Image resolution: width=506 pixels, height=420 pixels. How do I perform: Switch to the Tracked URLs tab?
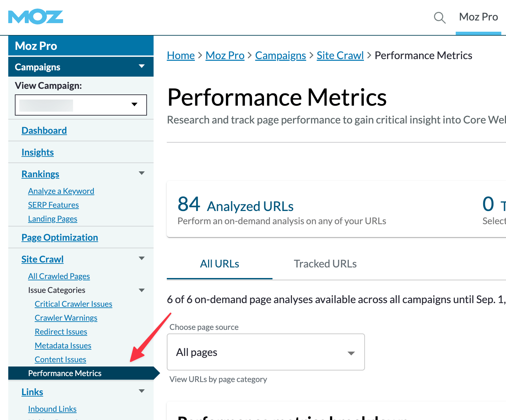click(x=325, y=264)
